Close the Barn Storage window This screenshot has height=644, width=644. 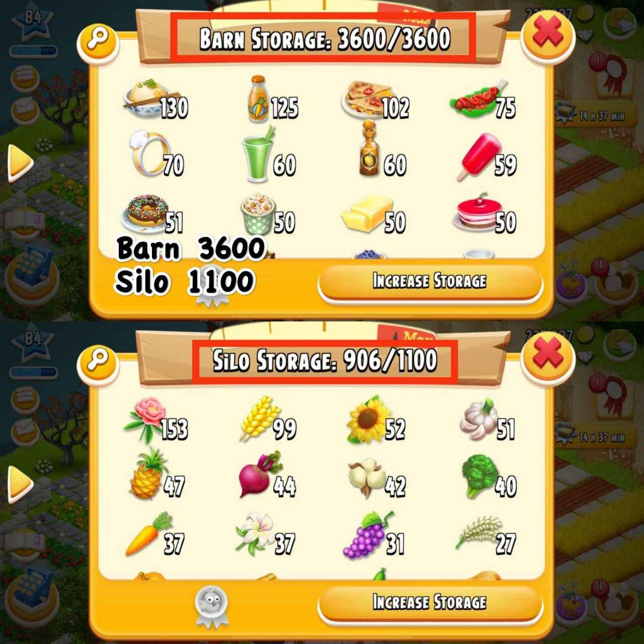click(x=547, y=35)
